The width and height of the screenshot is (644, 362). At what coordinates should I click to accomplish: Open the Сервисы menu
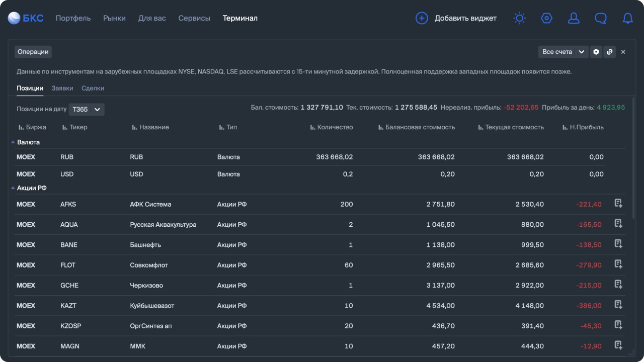[x=194, y=18]
